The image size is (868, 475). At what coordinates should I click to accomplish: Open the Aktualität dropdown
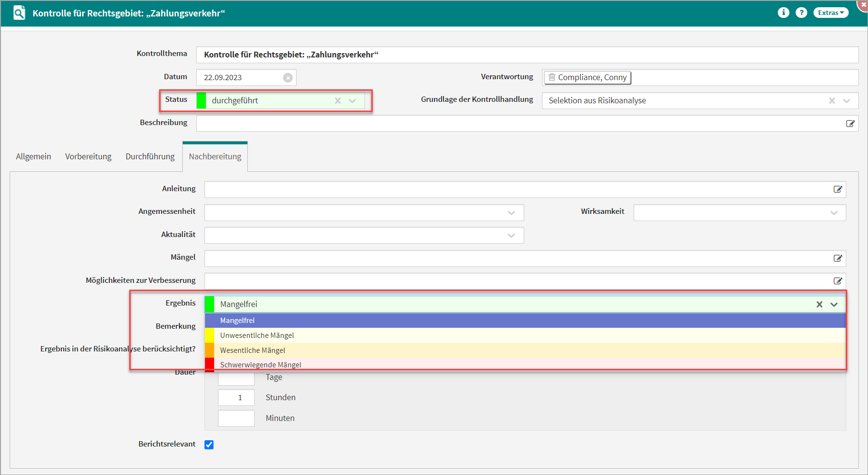pyautogui.click(x=511, y=236)
